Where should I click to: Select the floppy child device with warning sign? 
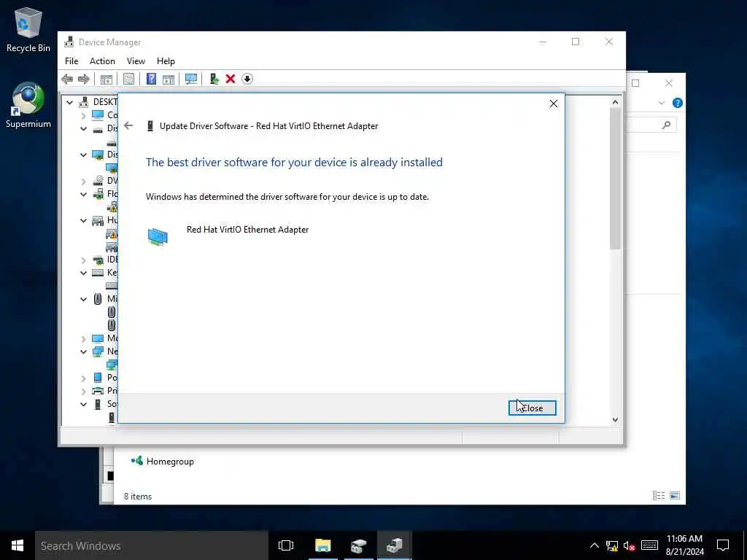[x=112, y=207]
